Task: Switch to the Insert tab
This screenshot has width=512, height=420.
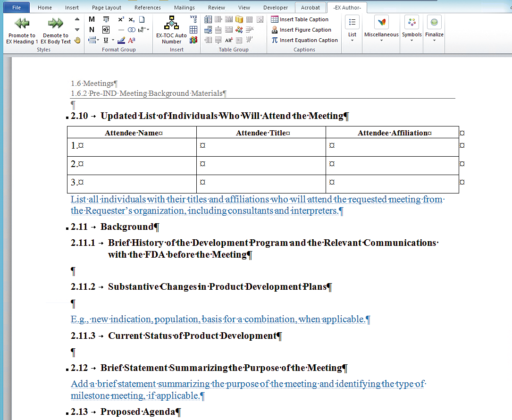Action: click(72, 8)
